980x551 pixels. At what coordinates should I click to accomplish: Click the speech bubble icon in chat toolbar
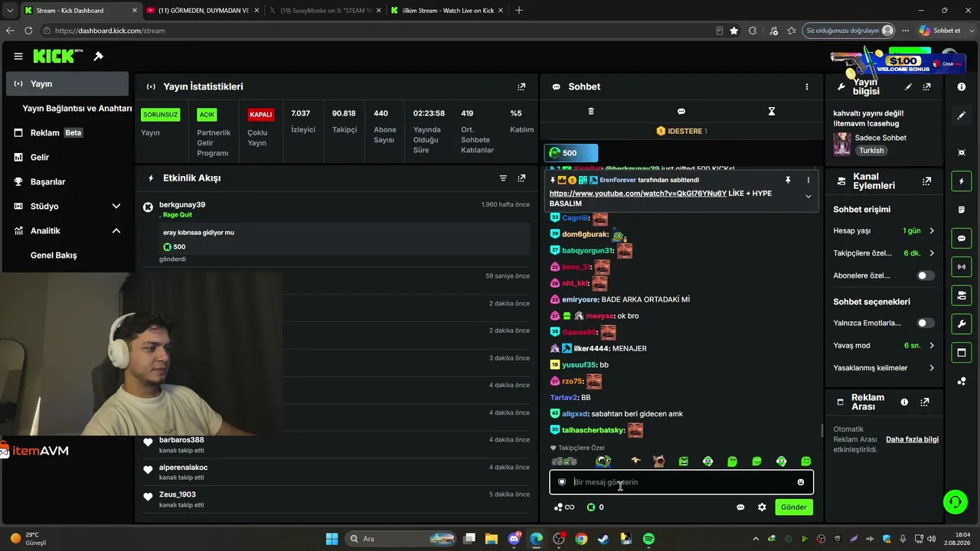pos(681,111)
